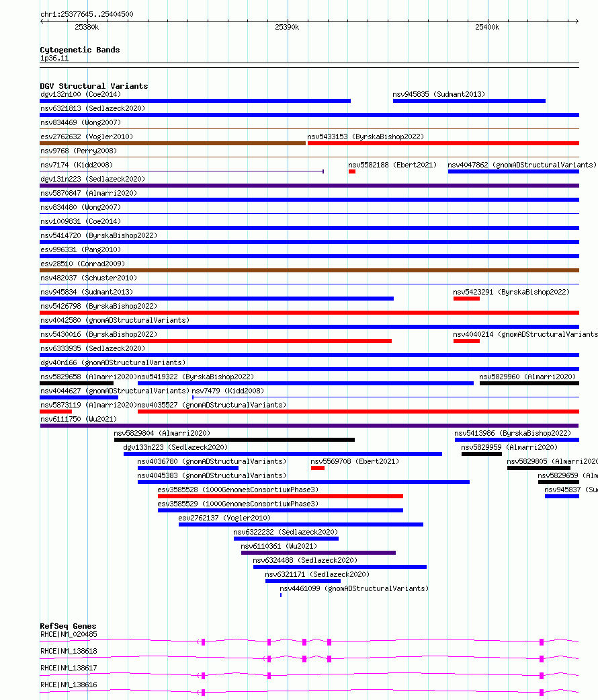
Task: Select nsv5426798 (ByrskaBishop2022) label
Action: tap(99, 306)
